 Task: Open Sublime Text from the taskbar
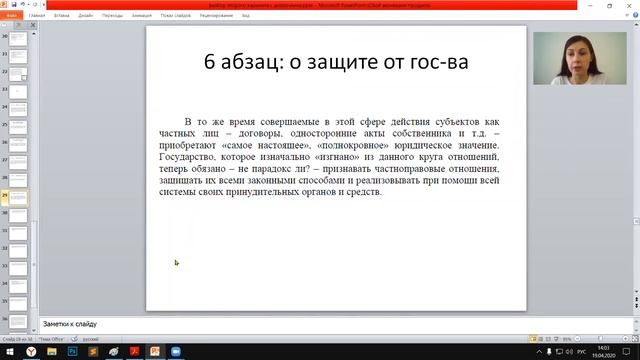point(93,351)
